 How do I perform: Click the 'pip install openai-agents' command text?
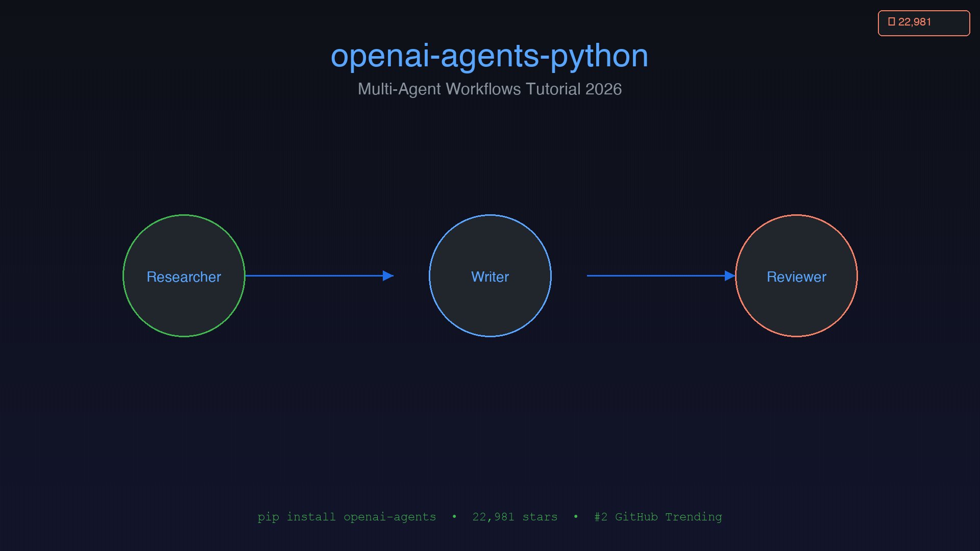[347, 517]
